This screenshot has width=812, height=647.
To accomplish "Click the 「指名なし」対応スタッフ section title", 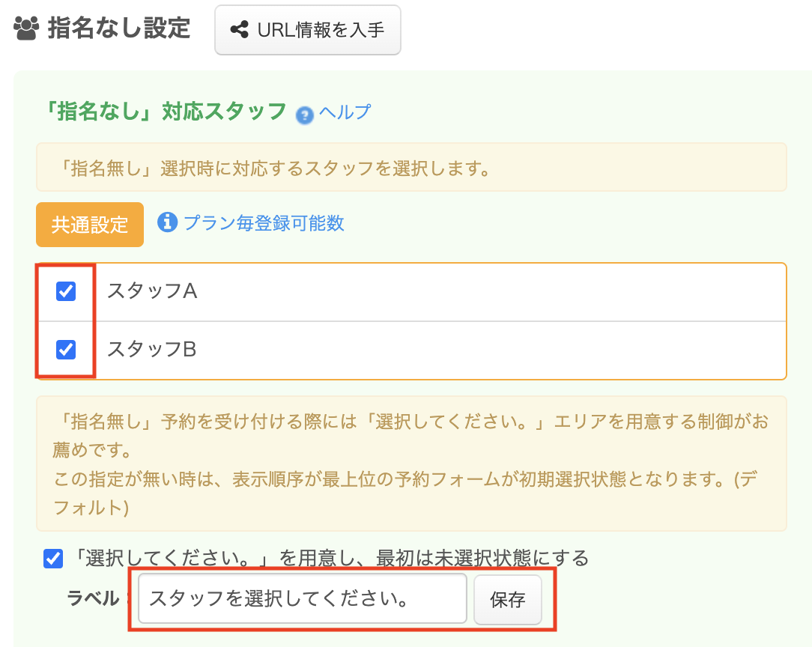I will click(x=166, y=112).
